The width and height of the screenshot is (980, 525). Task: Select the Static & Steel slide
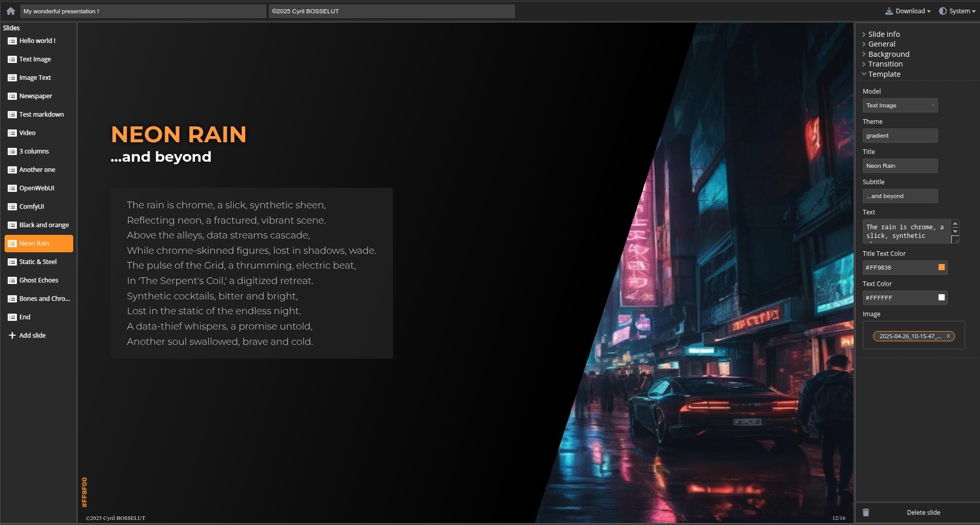coord(38,261)
